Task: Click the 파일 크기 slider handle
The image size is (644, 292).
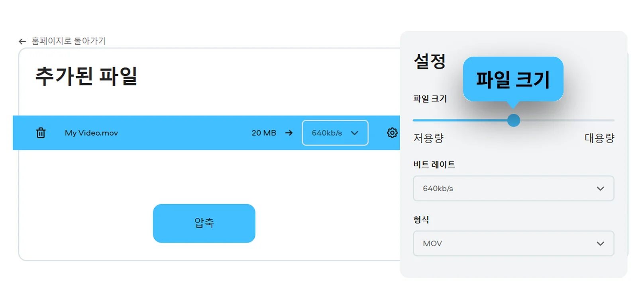Action: pyautogui.click(x=514, y=120)
